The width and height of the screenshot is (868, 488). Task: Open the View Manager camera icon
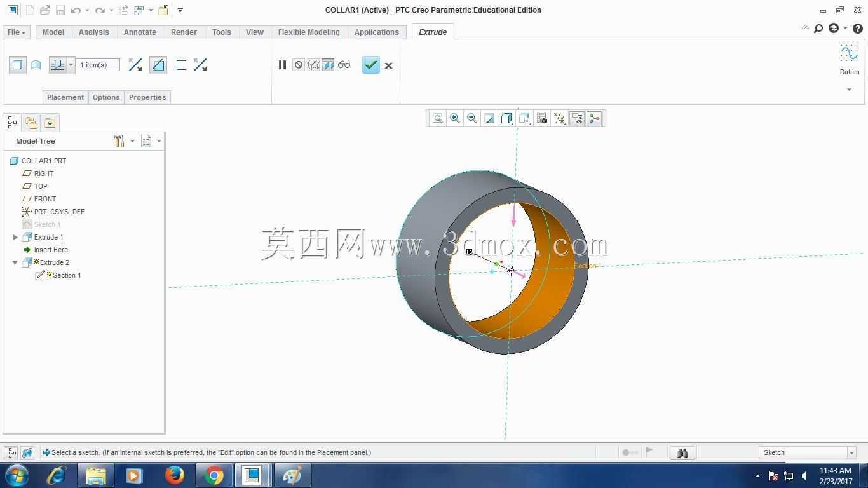(x=542, y=118)
